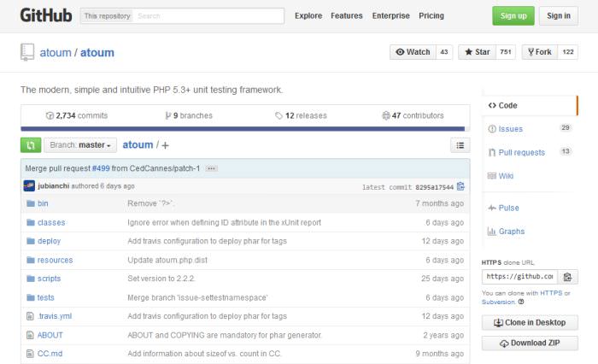
Task: Copy latest commit SHA with clipboard icon
Action: point(460,186)
